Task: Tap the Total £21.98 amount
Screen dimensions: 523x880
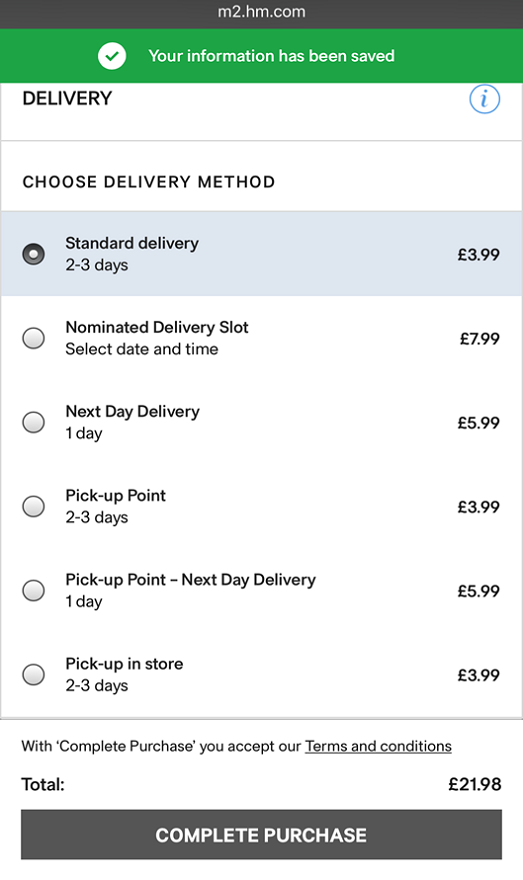Action: click(x=475, y=784)
